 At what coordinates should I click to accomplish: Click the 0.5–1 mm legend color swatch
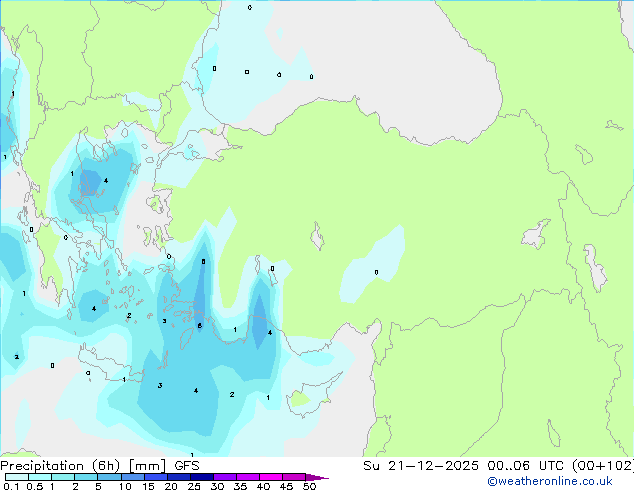[40, 477]
